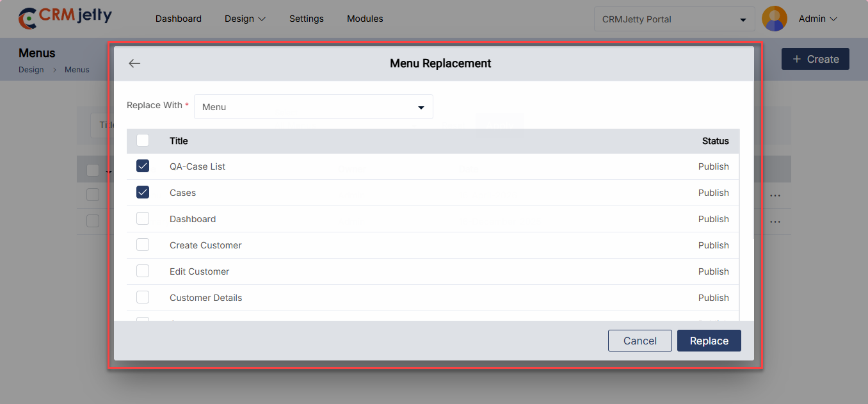Open the CRMJetty Portal selector
The image size is (868, 404).
(673, 19)
